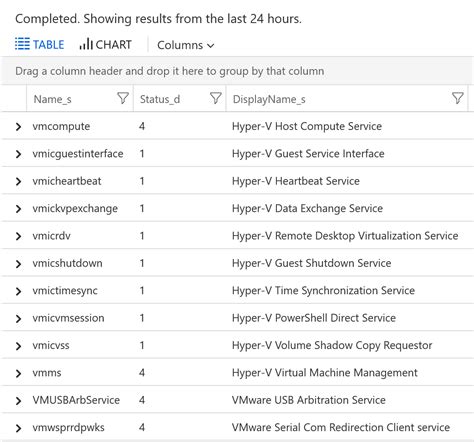Expand the vmicshutdown row
The image size is (474, 442).
point(18,264)
